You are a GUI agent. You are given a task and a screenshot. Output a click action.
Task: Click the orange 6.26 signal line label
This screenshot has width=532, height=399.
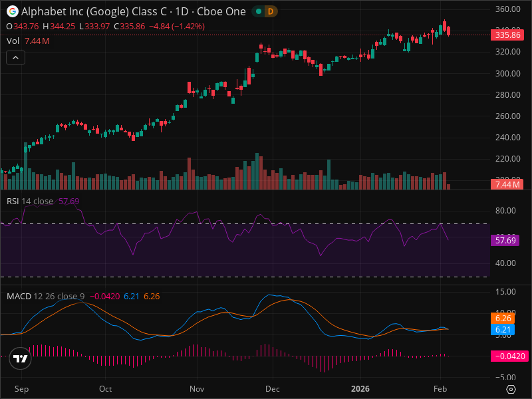pos(503,319)
